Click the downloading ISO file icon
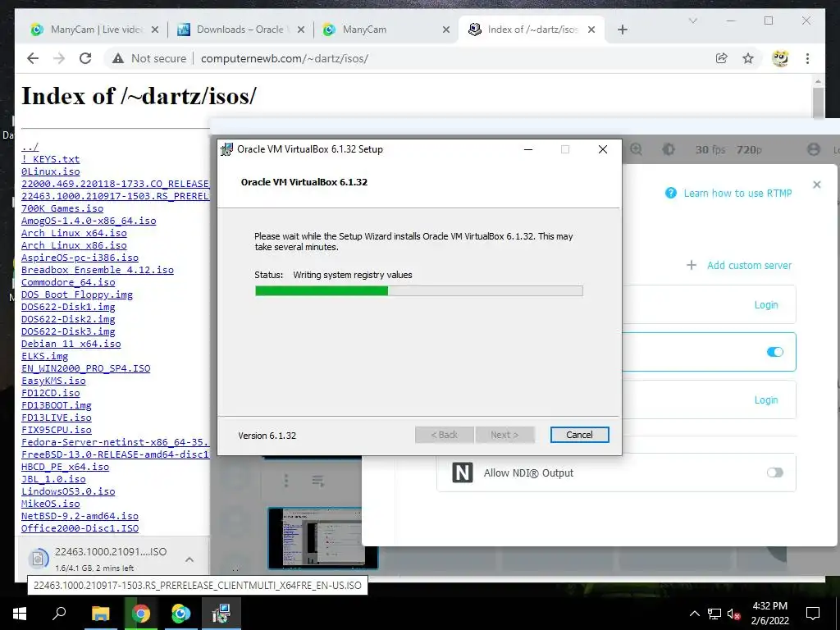 coord(38,559)
